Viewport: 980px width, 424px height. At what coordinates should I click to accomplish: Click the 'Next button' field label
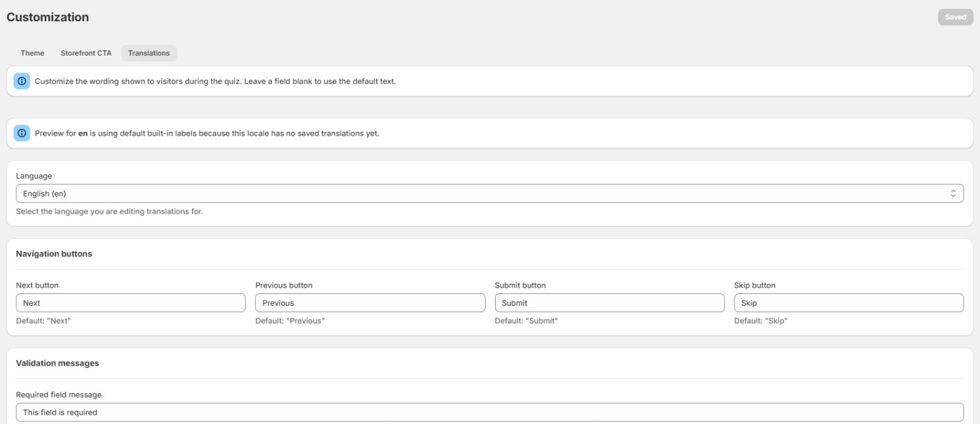[x=37, y=285]
